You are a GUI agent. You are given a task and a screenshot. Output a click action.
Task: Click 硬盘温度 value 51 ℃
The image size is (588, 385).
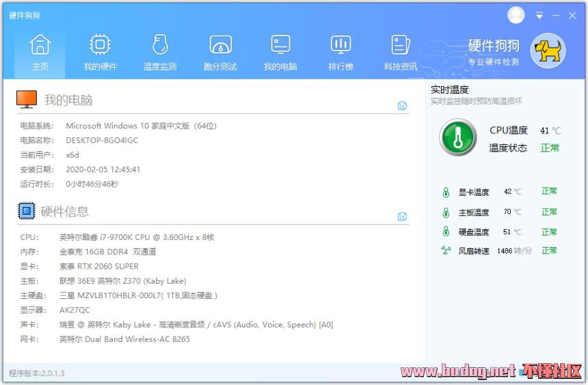pos(512,232)
